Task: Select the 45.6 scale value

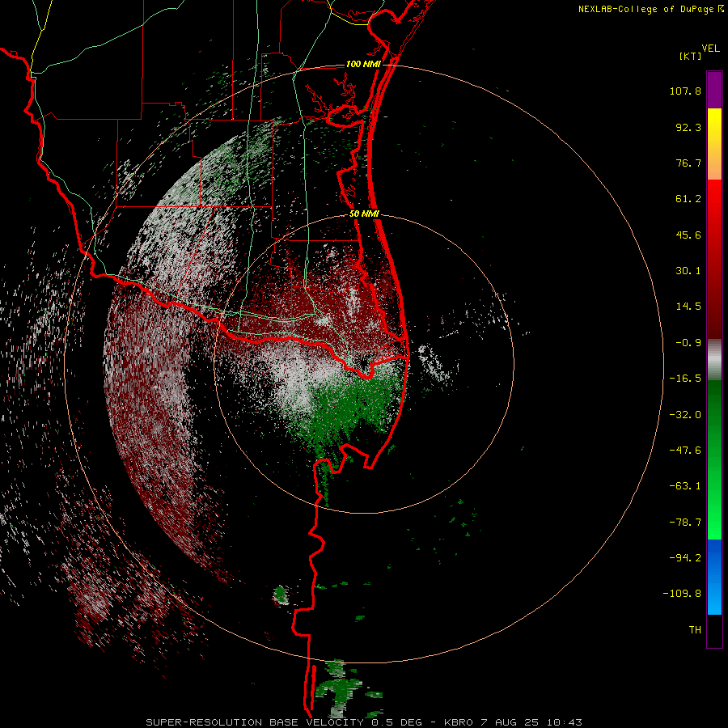Action: (688, 235)
